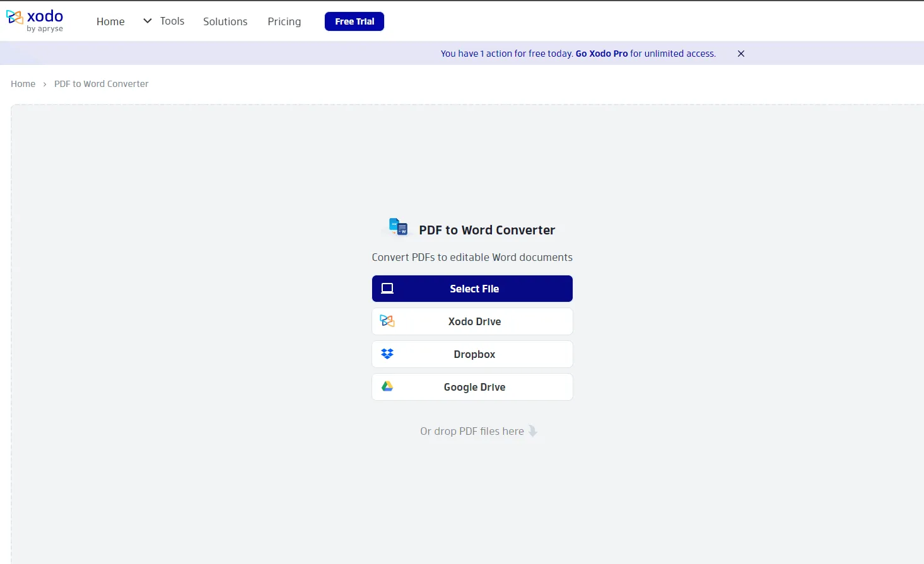Open the Solutions menu item

click(225, 21)
